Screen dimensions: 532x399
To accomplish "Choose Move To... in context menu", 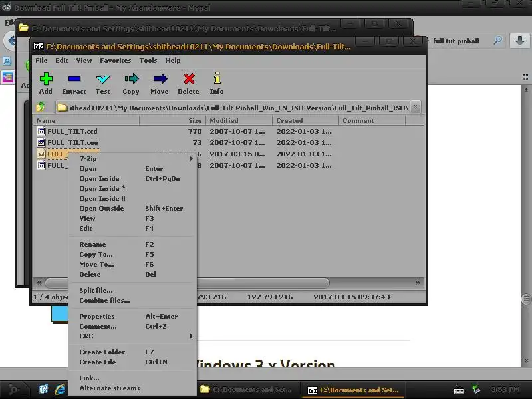I will tap(132, 264).
